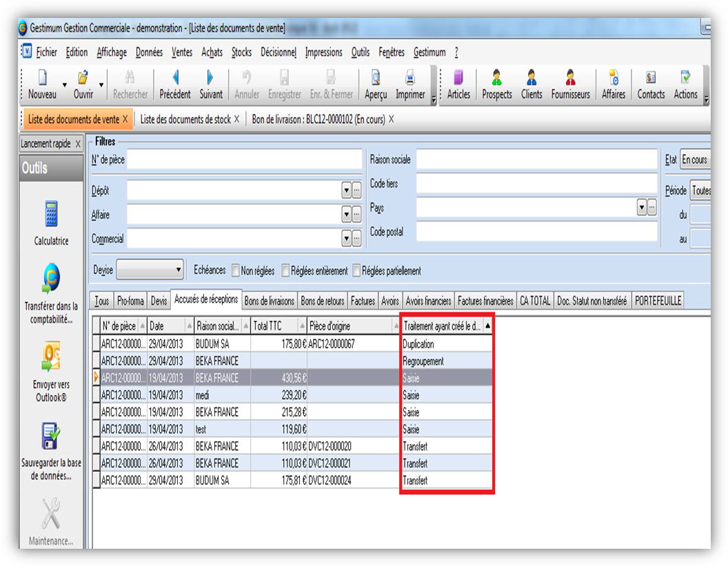Screen dimensions: 728x566
Task: Open the Période Toutes dropdown
Action: [700, 190]
